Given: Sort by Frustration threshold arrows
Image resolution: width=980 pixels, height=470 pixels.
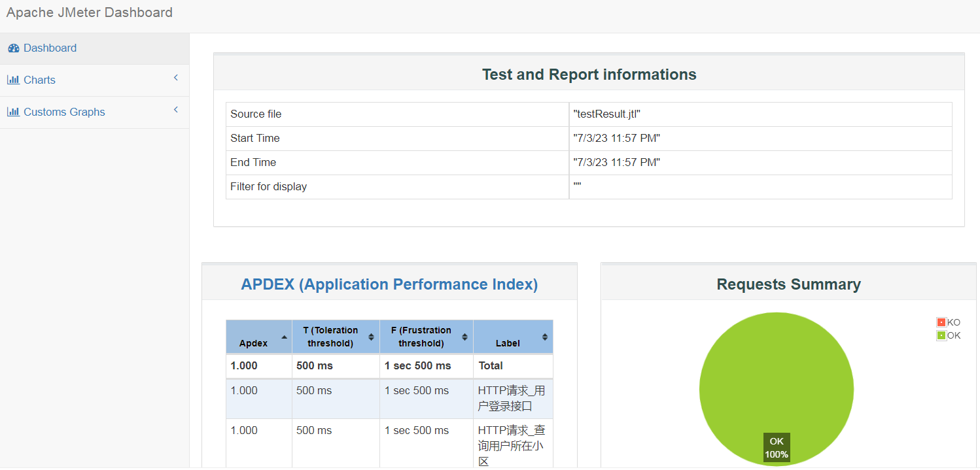Looking at the screenshot, I should coord(464,337).
